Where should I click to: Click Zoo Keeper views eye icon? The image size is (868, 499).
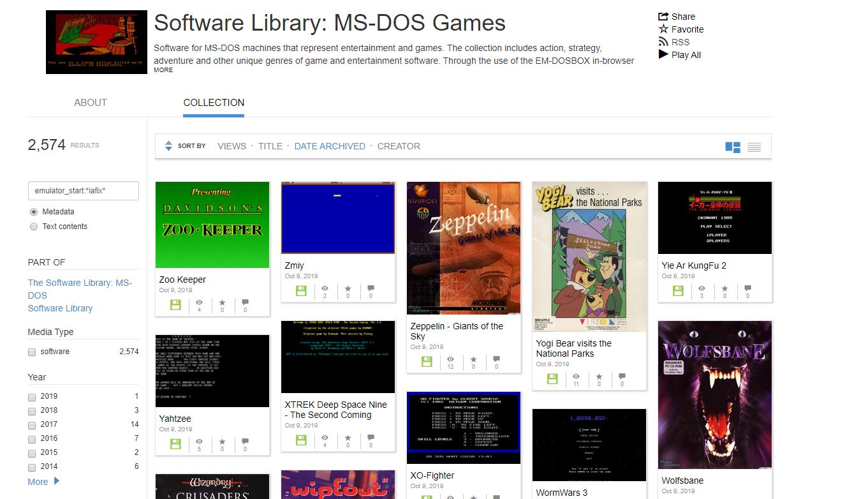[199, 302]
